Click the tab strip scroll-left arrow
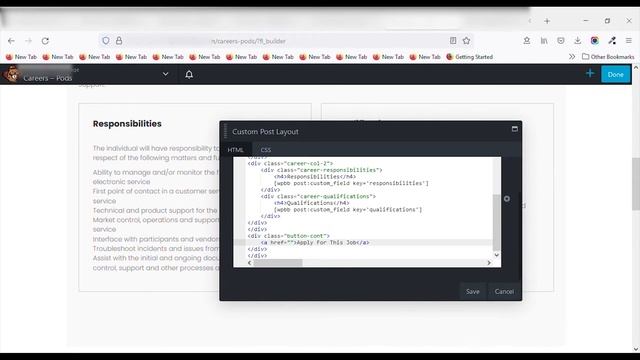Viewport: 640px width, 360px height. coord(530,21)
